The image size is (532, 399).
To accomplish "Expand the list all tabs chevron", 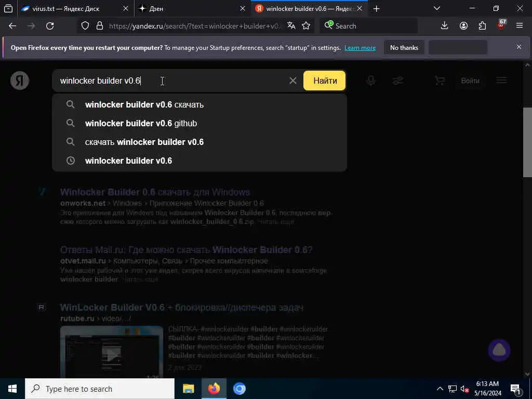I will (x=436, y=8).
